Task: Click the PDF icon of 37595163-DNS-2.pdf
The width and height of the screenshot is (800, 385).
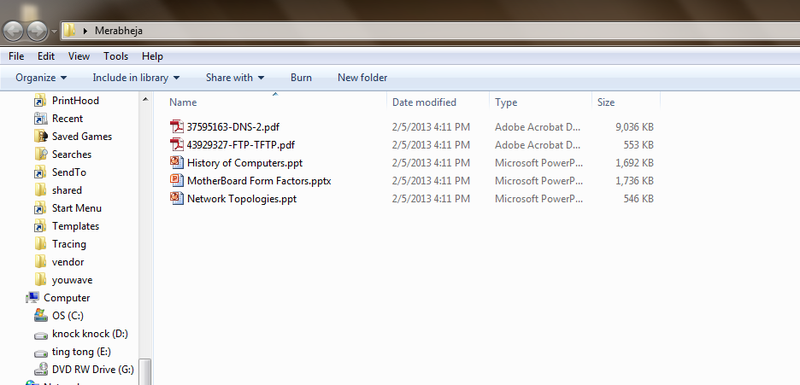Action: click(177, 126)
